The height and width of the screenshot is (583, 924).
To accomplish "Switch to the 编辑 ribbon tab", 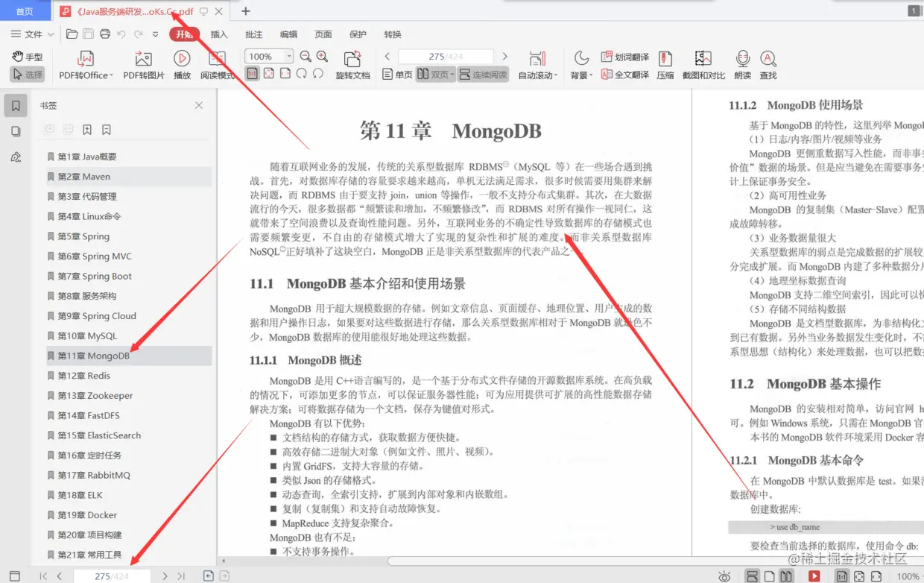I will (x=288, y=34).
